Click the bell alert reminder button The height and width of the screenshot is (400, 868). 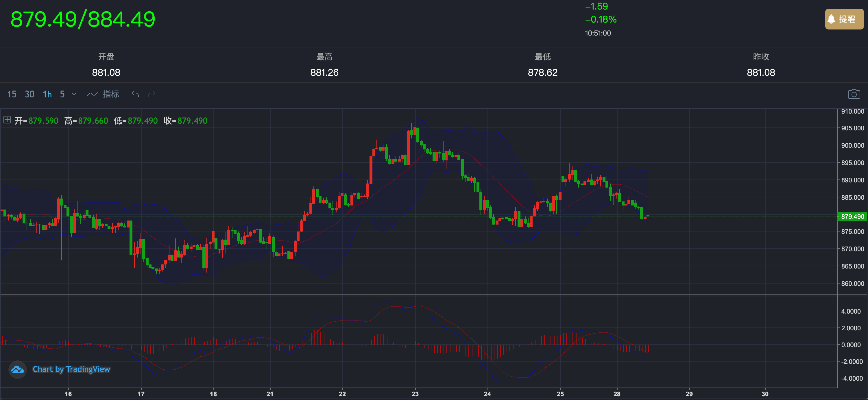(844, 19)
